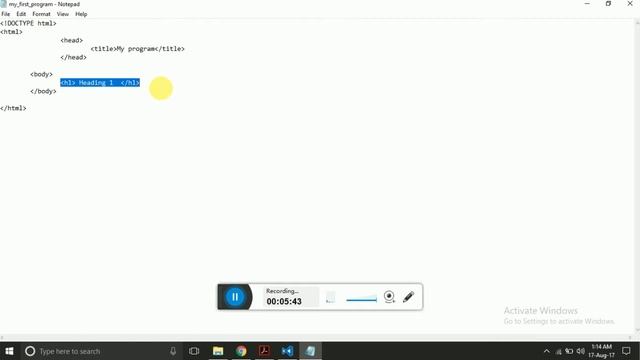The height and width of the screenshot is (360, 640).
Task: Restore down the Notepad window
Action: click(x=608, y=4)
